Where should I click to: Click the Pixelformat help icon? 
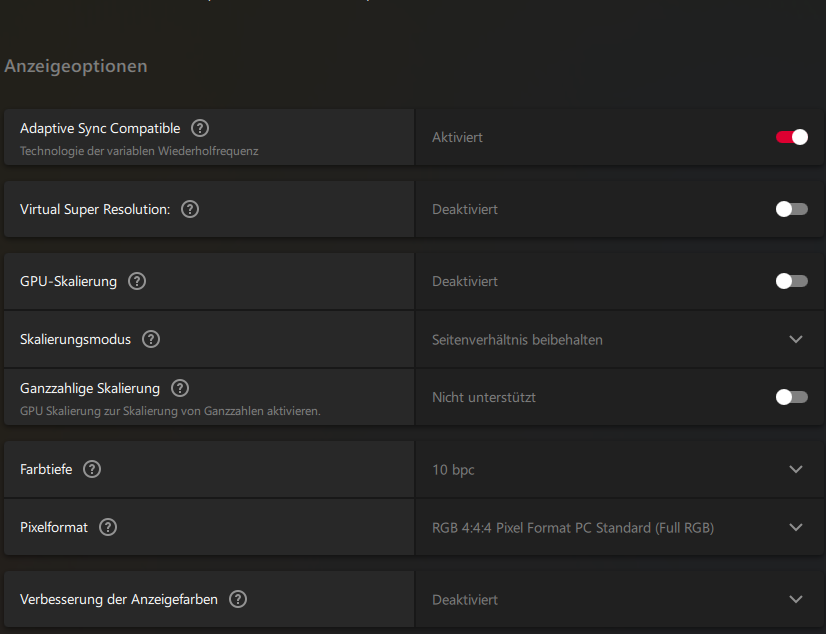(x=108, y=527)
